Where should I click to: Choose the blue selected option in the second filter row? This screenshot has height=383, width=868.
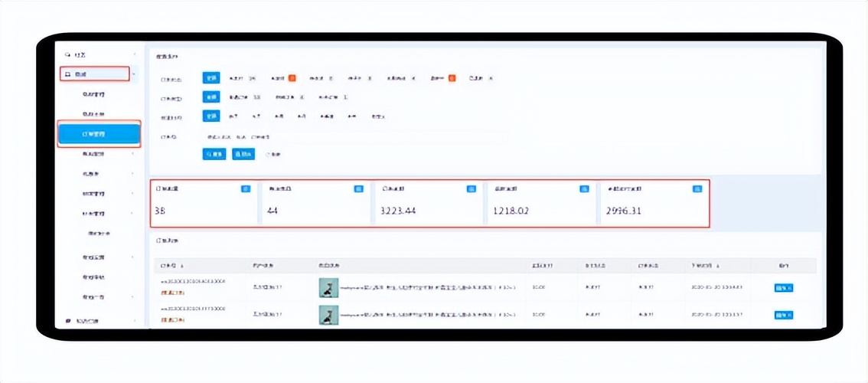point(211,97)
